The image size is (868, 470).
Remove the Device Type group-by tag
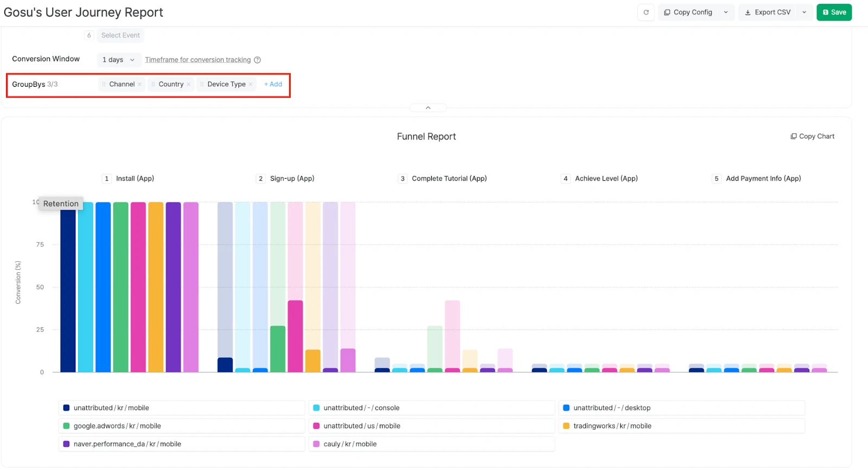pos(251,84)
